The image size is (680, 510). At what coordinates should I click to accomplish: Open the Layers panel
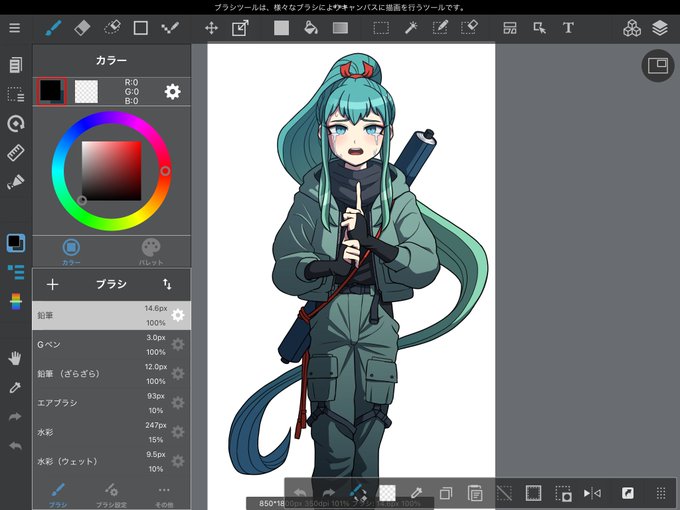(660, 28)
